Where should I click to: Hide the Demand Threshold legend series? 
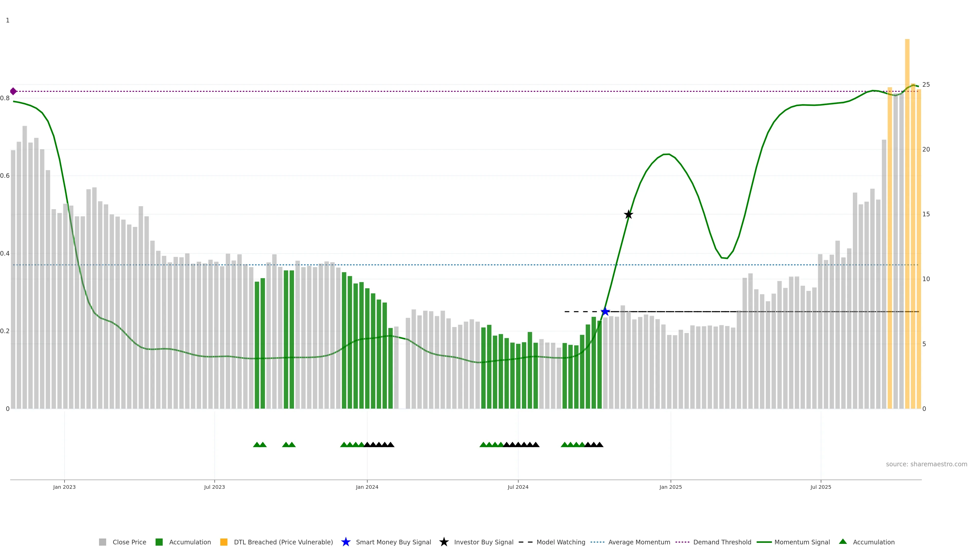click(722, 542)
